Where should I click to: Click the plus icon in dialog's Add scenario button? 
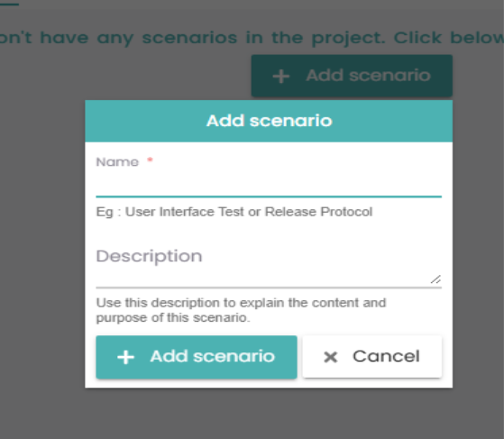(125, 357)
